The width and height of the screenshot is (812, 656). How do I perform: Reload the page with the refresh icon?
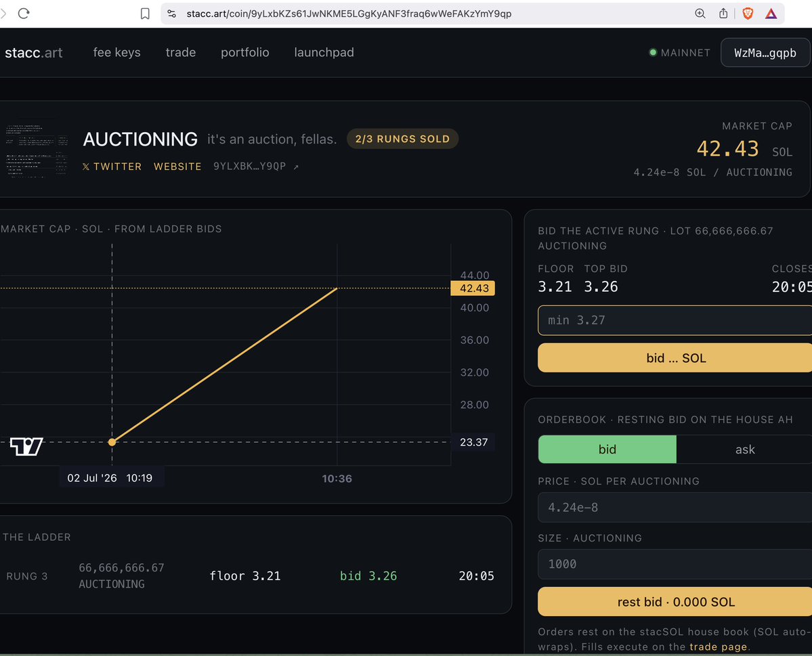pyautogui.click(x=24, y=14)
